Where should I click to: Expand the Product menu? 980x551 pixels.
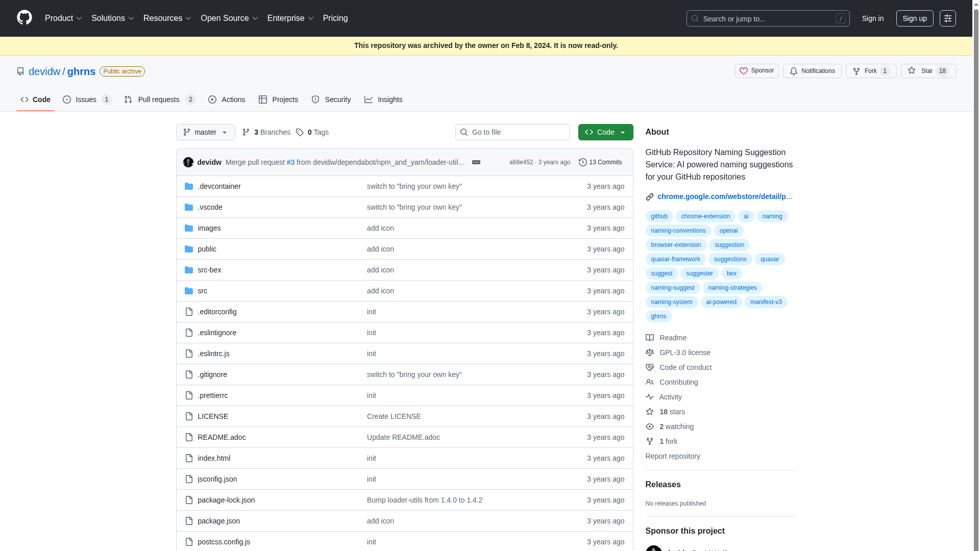coord(63,18)
